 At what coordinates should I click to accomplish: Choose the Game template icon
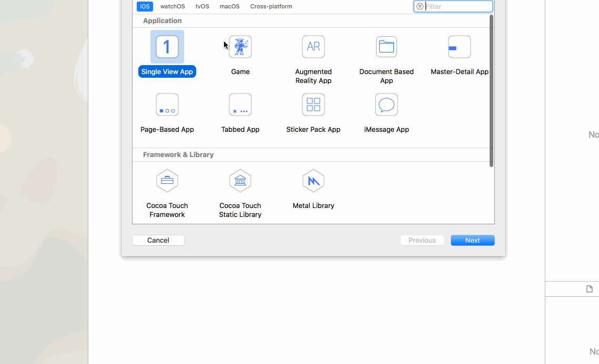coord(240,47)
